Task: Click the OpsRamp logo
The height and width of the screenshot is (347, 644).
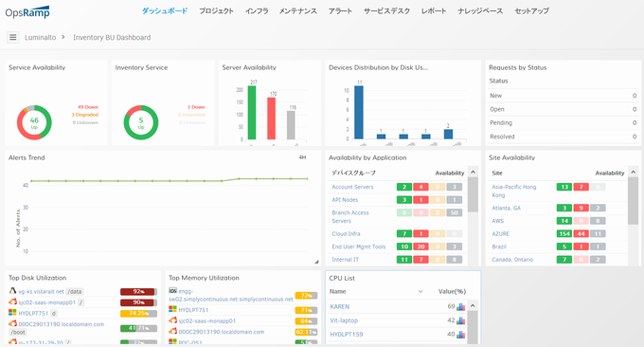Action: [27, 12]
